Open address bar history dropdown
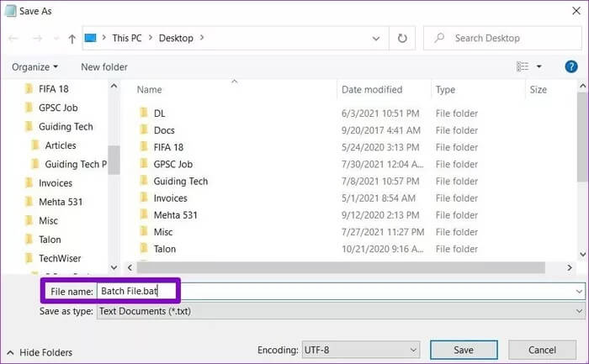This screenshot has height=364, width=589. [375, 39]
